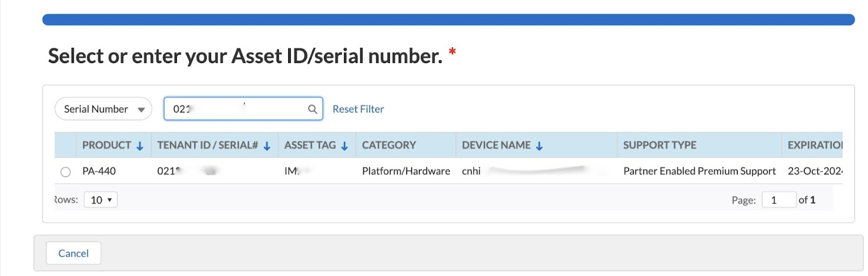Screen dimensions: 868x276
Task: Open the Serial Number filter type dropdown
Action: coord(103,109)
